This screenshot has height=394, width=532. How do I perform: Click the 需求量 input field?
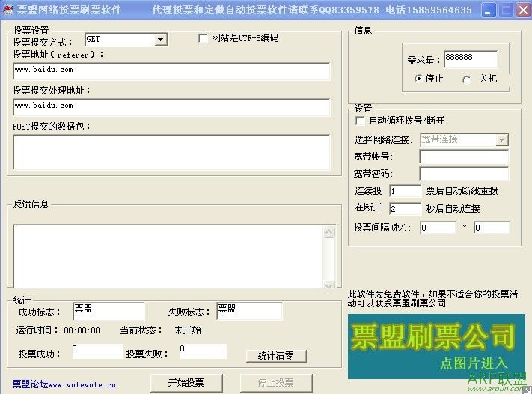[471, 59]
